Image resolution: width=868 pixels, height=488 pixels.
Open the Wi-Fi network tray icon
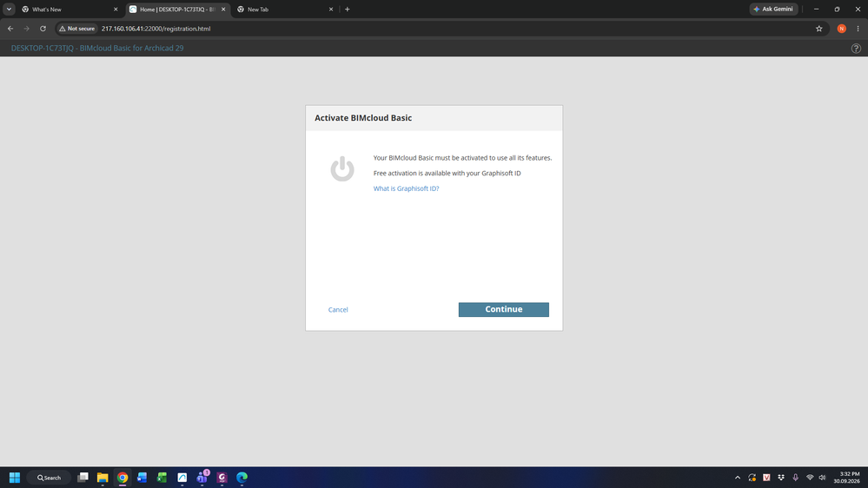point(810,478)
